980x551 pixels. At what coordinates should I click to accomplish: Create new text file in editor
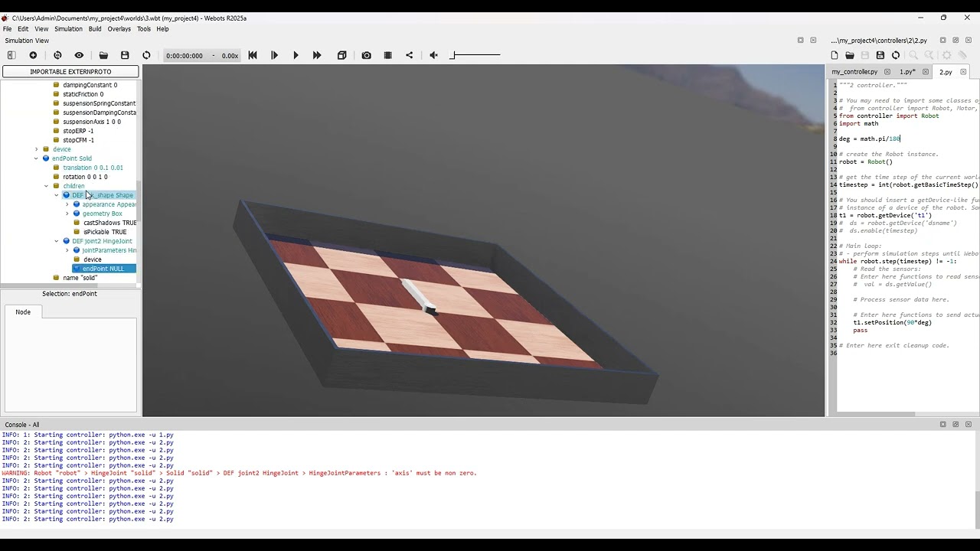[x=835, y=55]
